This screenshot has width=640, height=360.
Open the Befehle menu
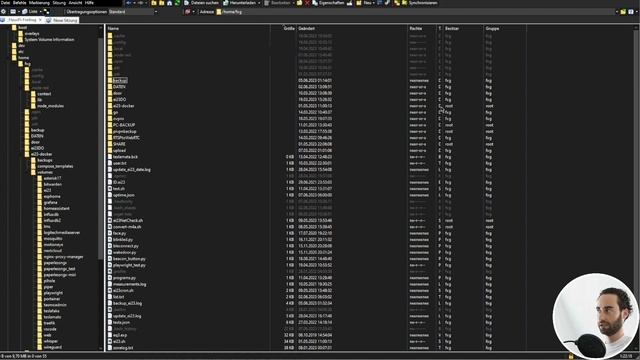coord(19,2)
